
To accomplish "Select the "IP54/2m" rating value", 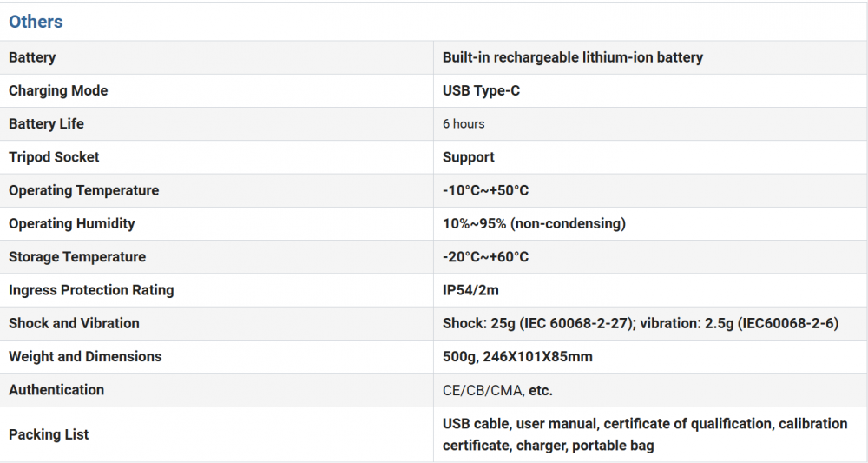I will point(471,290).
